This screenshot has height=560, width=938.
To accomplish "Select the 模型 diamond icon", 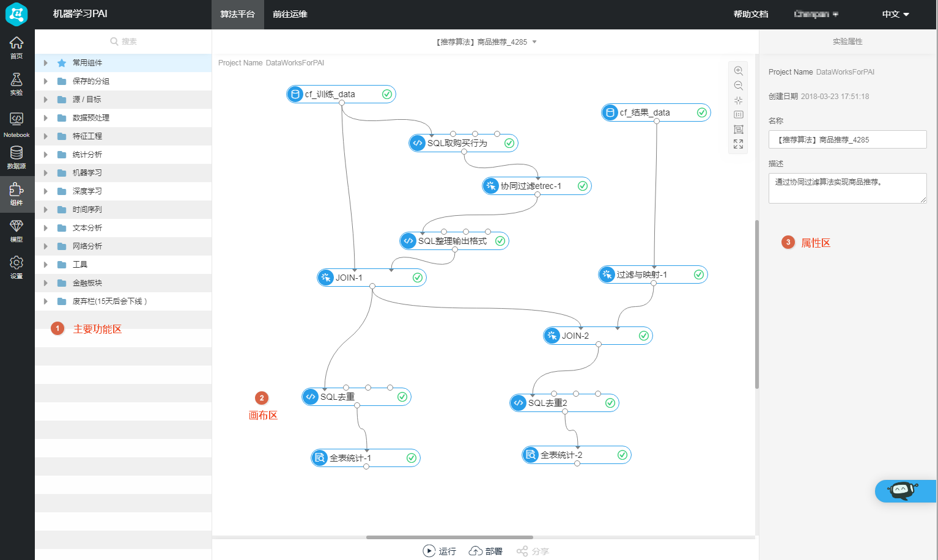I will click(17, 231).
